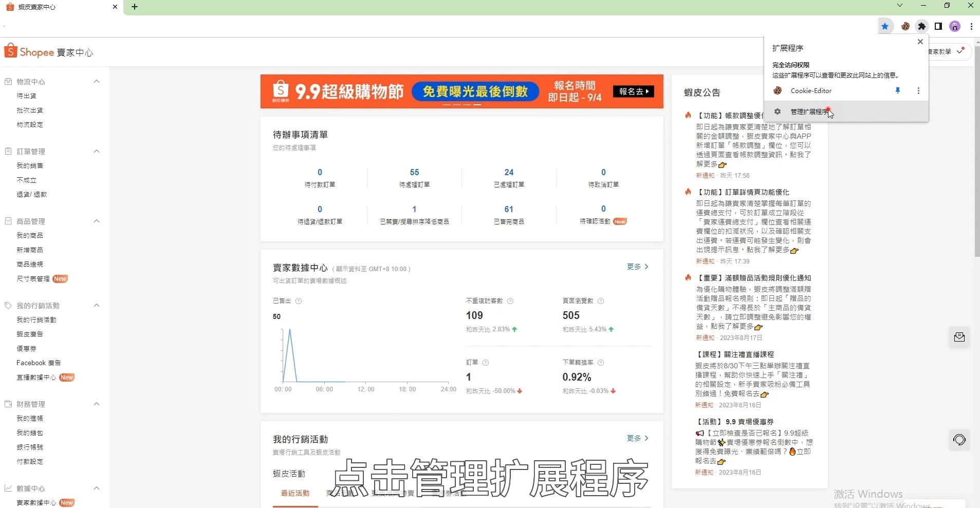Click 更多 in 我的行銷活動 card
The height and width of the screenshot is (508, 980).
click(638, 438)
